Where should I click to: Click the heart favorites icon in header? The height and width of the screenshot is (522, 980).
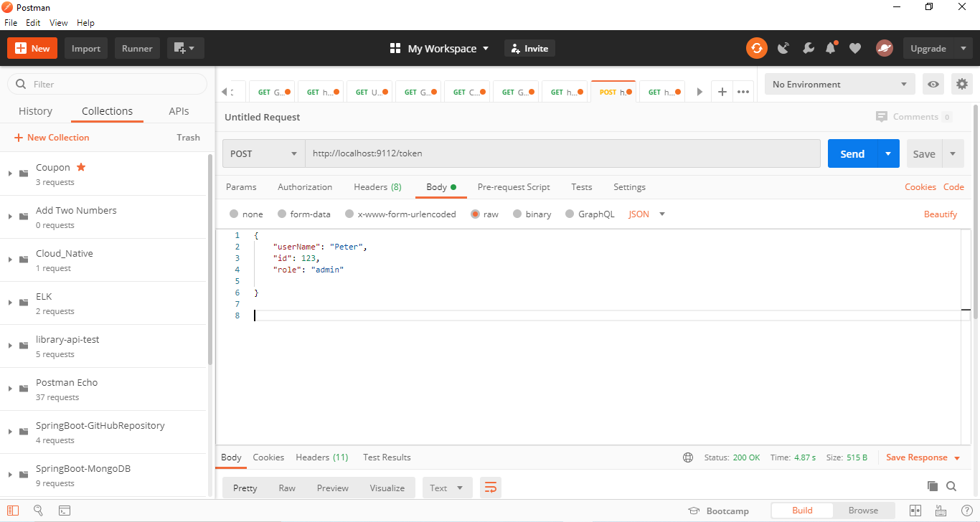point(854,48)
